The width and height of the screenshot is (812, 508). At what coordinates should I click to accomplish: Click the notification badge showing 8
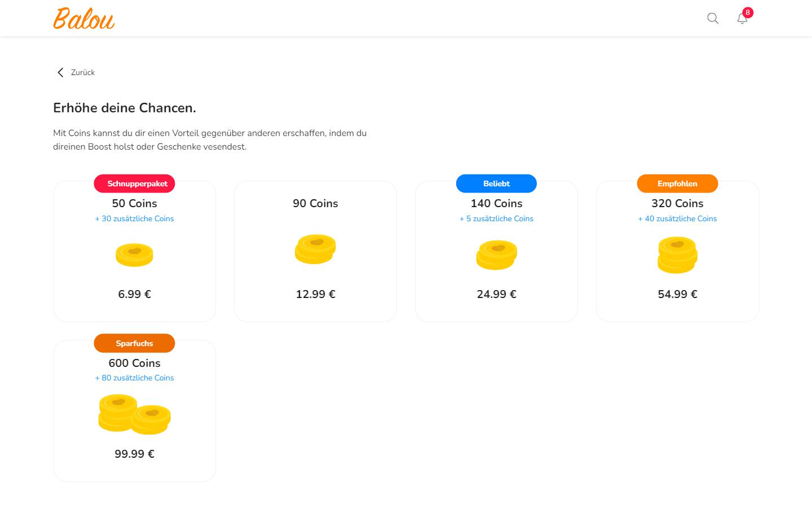pyautogui.click(x=748, y=12)
